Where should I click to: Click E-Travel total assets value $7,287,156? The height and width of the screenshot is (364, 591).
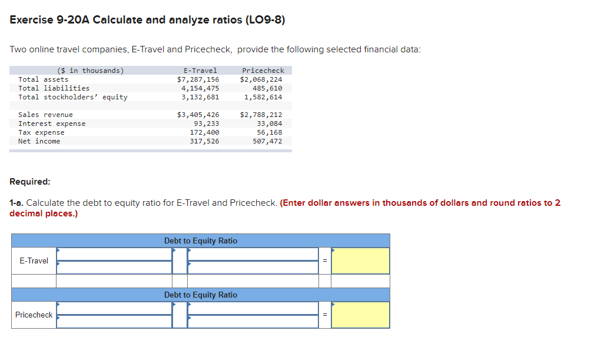(198, 79)
